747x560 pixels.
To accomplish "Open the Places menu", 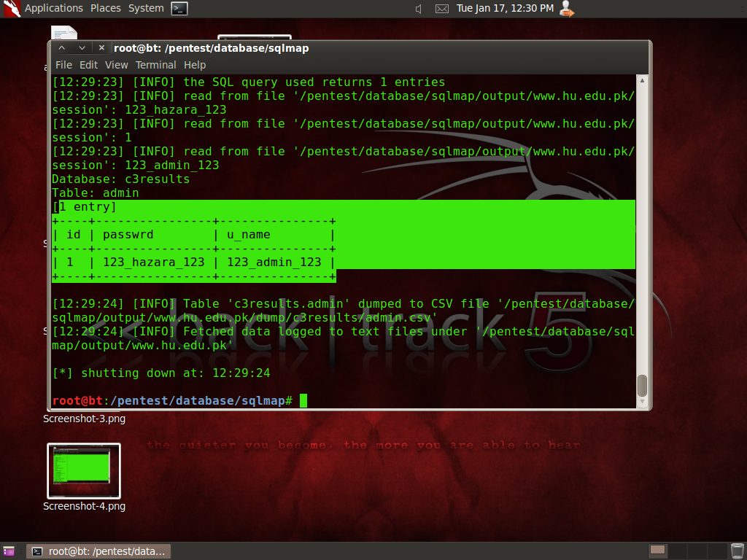I will pos(105,8).
